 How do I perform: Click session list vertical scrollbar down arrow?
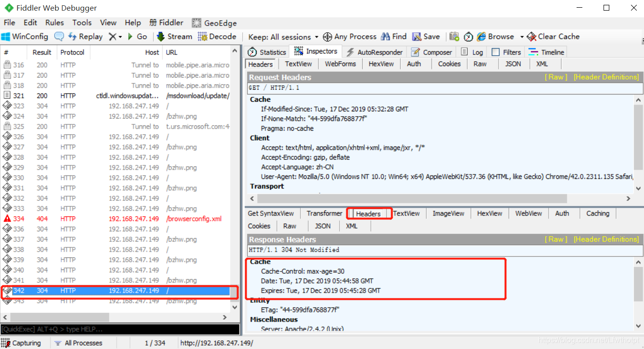235,307
